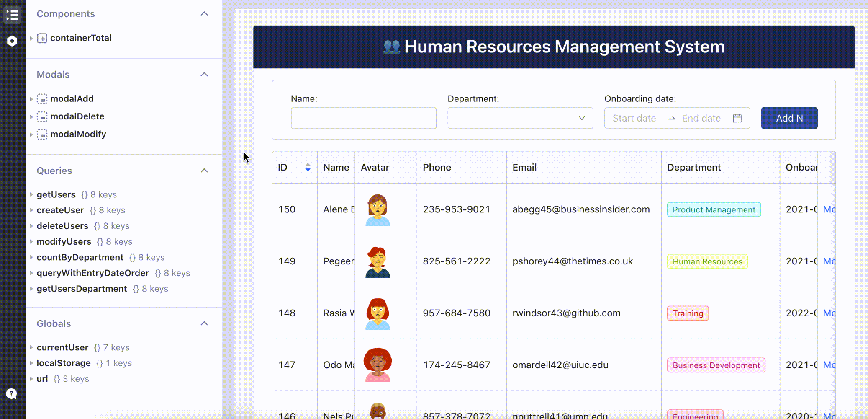Screen dimensions: 868x419
Task: Collapse the Components section
Action: 204,14
